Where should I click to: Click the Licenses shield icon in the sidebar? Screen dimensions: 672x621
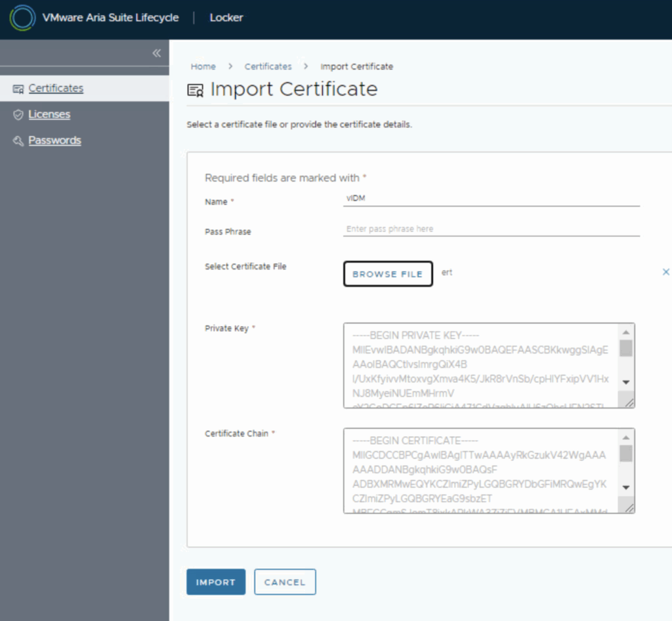(18, 115)
